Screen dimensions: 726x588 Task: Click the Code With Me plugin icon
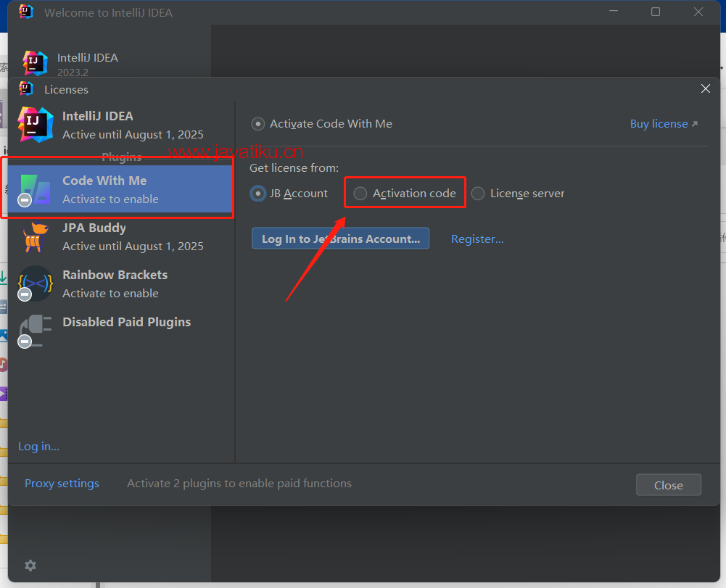pos(35,189)
